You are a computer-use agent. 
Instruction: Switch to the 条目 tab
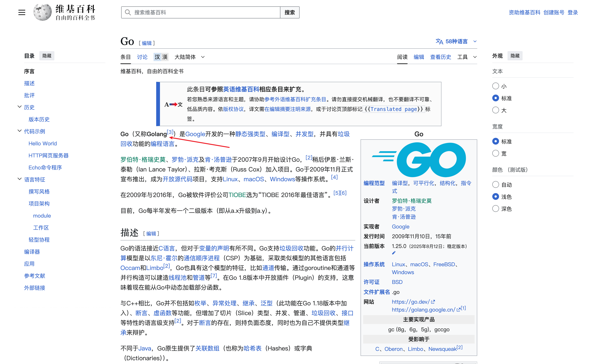[126, 57]
